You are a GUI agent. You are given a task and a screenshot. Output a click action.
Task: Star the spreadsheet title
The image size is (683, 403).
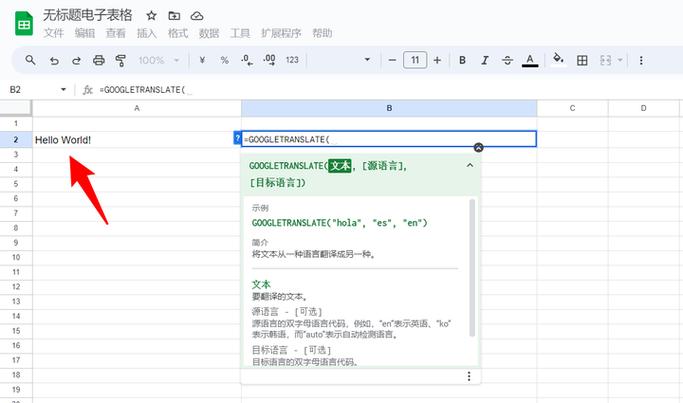pyautogui.click(x=151, y=16)
